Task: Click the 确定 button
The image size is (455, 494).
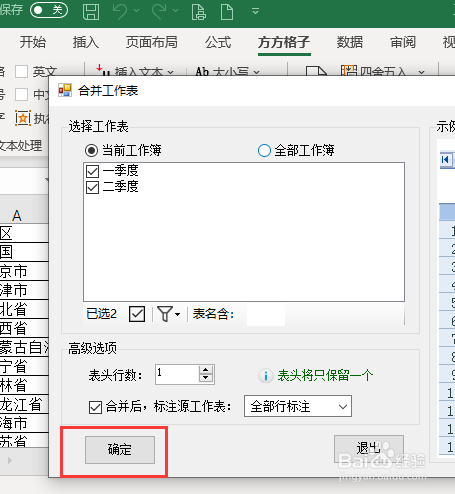Action: 120,450
